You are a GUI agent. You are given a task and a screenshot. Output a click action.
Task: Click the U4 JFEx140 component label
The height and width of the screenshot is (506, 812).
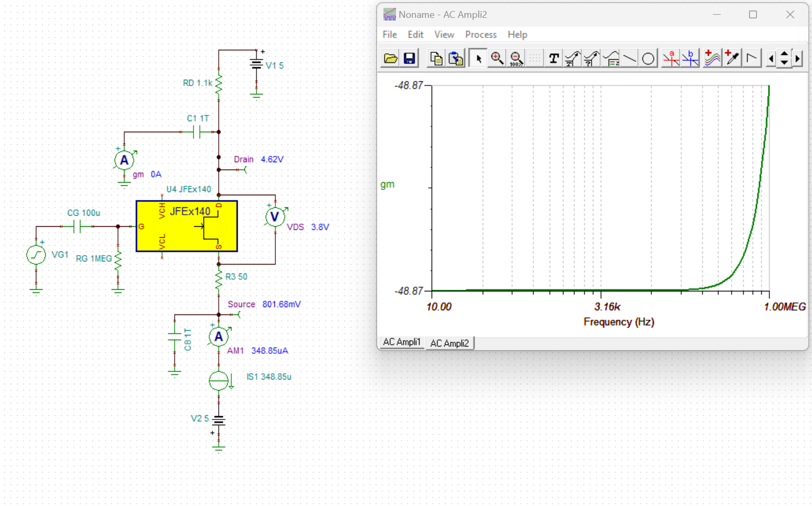point(189,189)
